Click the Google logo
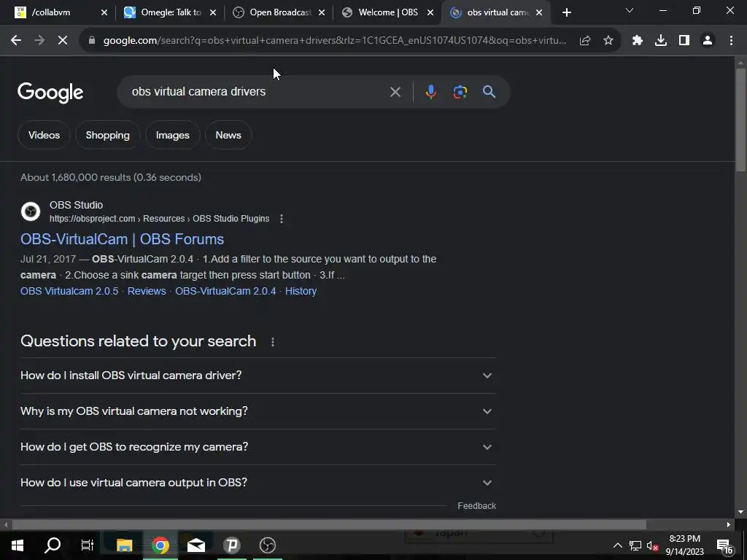 click(50, 93)
